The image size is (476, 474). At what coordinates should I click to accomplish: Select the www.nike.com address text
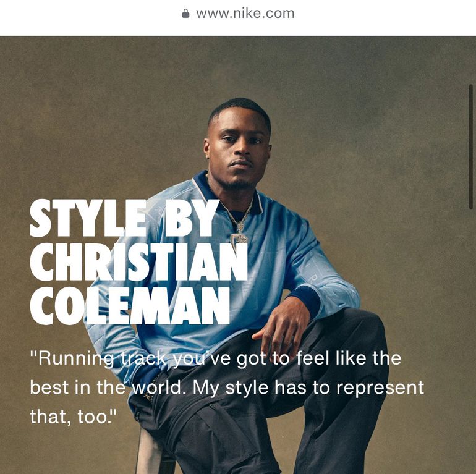click(x=245, y=14)
